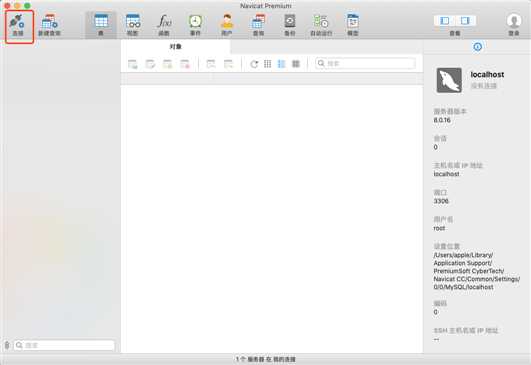Focus the objects search field
Screen dimensions: 531x365
tap(365, 63)
